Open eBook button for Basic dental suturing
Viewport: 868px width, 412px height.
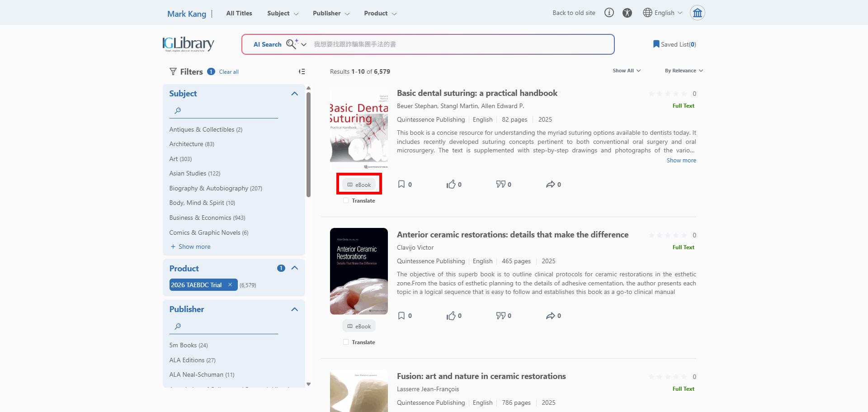click(x=359, y=185)
